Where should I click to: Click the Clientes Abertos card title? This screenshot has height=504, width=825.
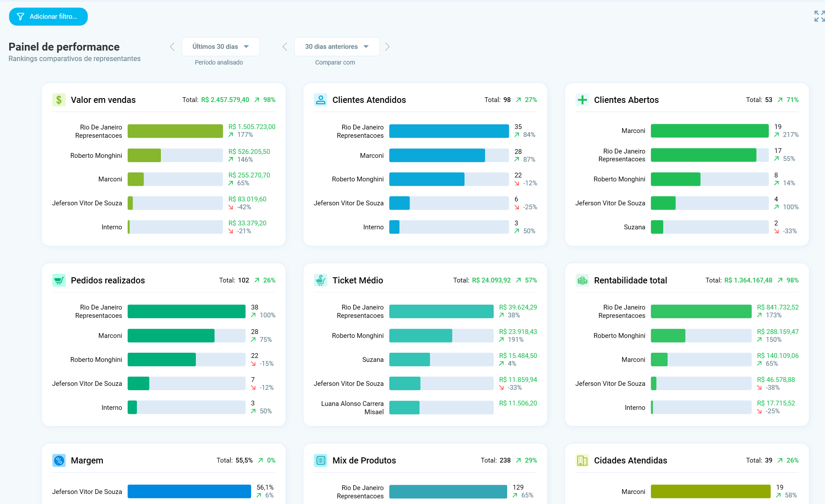[626, 100]
